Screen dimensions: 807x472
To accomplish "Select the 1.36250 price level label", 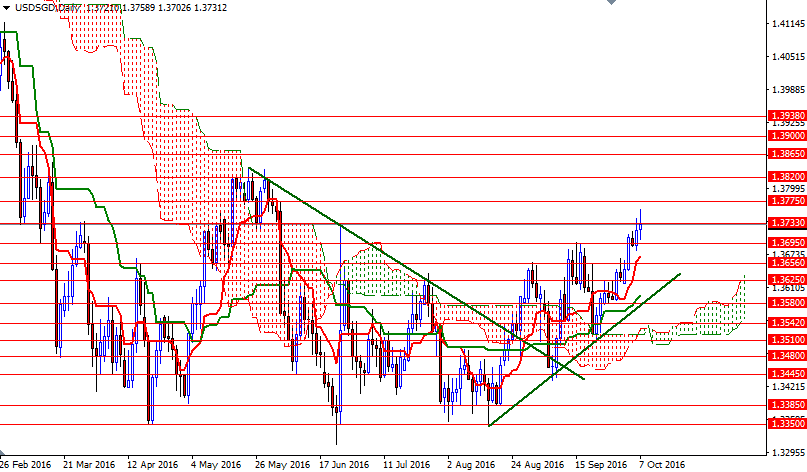I will [786, 279].
